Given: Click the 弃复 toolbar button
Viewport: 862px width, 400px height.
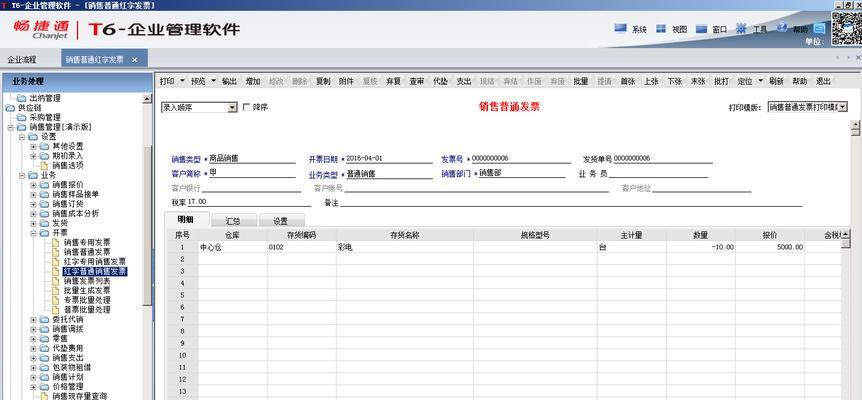Looking at the screenshot, I should pos(393,81).
